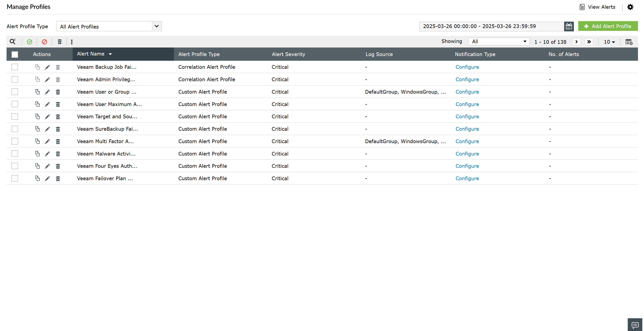Open the search filter icon

[x=13, y=41]
